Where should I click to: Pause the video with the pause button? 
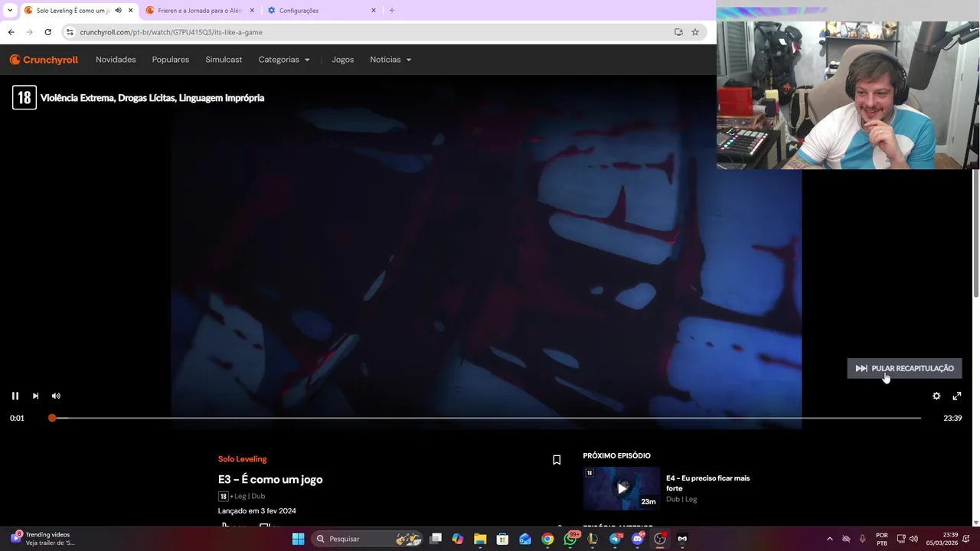tap(15, 396)
